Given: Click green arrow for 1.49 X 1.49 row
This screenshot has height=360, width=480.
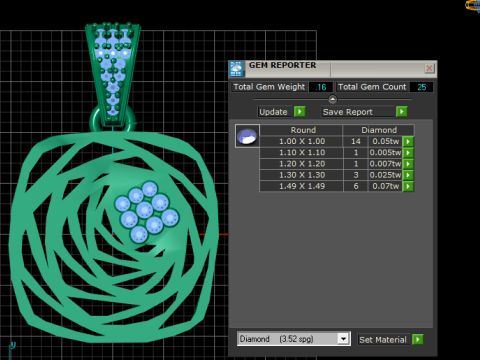Looking at the screenshot, I should pos(408,186).
